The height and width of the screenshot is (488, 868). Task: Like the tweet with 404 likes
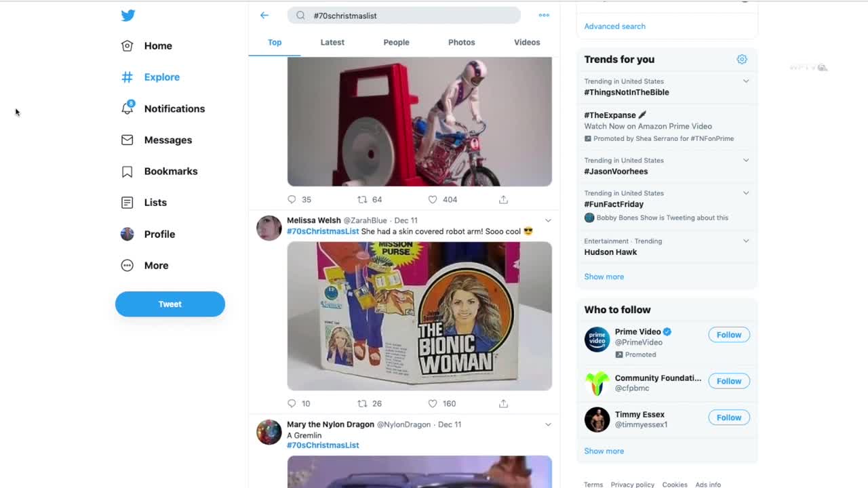click(433, 199)
